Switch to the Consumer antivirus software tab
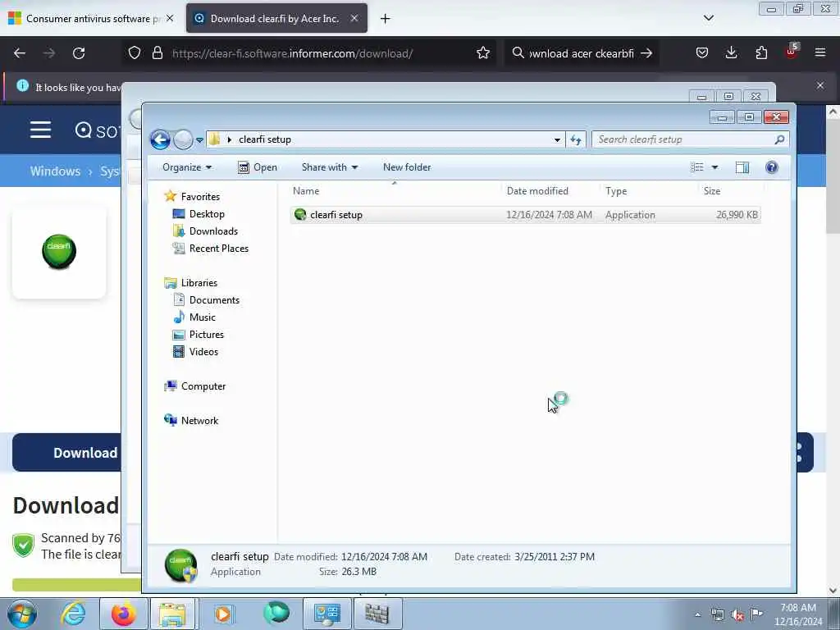This screenshot has height=630, width=840. (x=91, y=19)
